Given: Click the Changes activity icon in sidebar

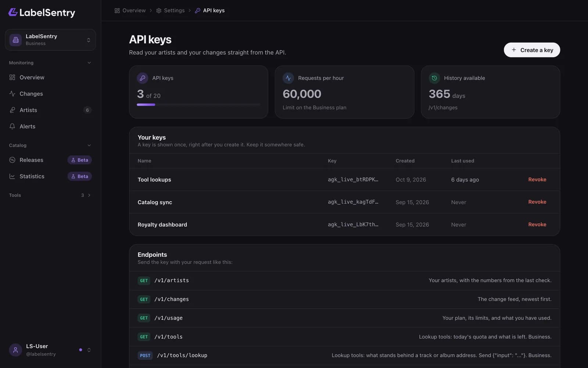Looking at the screenshot, I should (x=12, y=93).
